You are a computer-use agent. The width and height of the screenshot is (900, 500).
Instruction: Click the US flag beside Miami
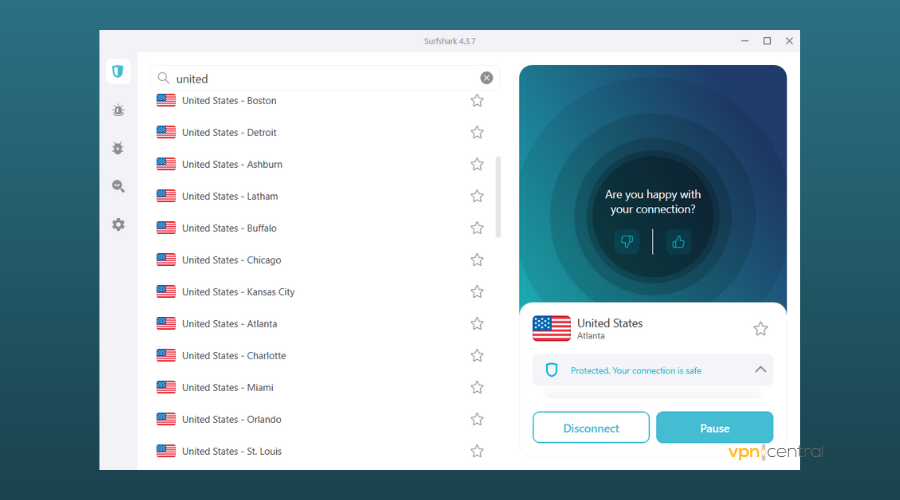point(166,387)
